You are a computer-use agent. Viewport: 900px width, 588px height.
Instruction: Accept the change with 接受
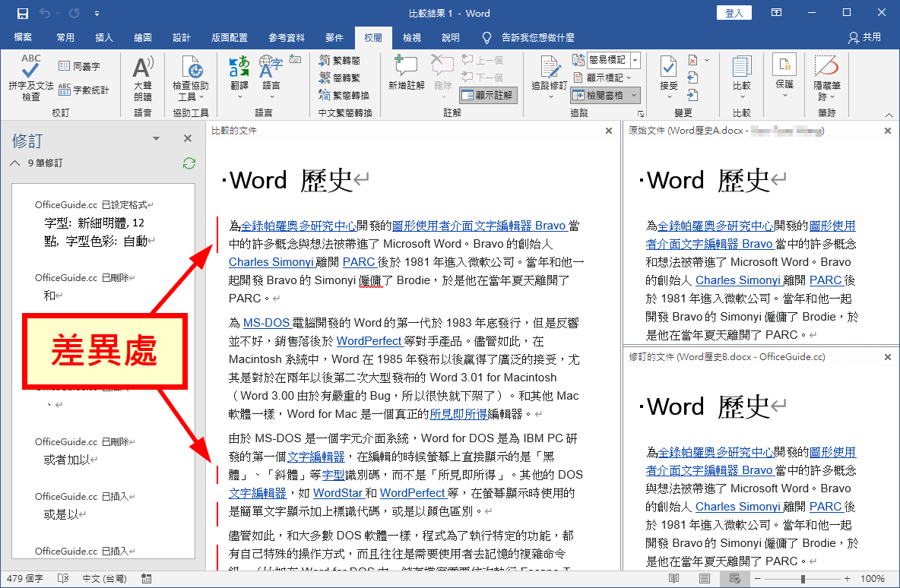669,78
